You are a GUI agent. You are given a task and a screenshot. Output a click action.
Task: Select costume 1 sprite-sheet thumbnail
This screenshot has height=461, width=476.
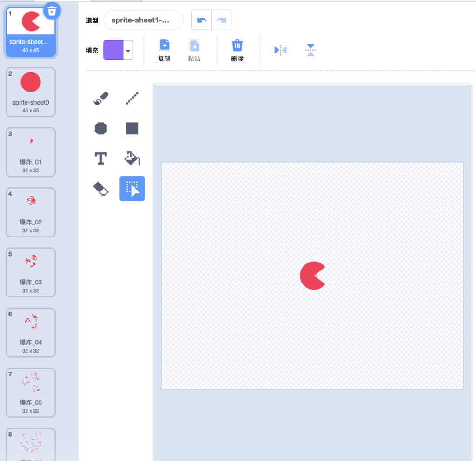point(31,32)
